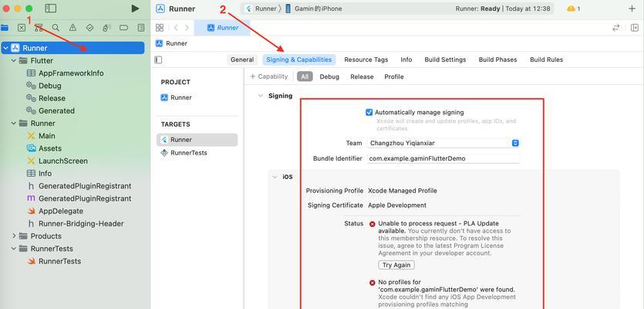Select the Runner editor tab
The height and width of the screenshot is (309, 644).
(x=222, y=28)
